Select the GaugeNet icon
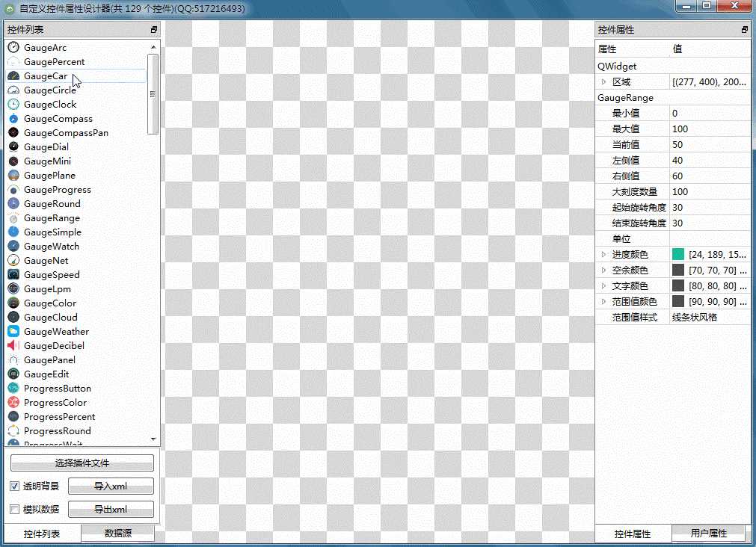 click(x=13, y=261)
